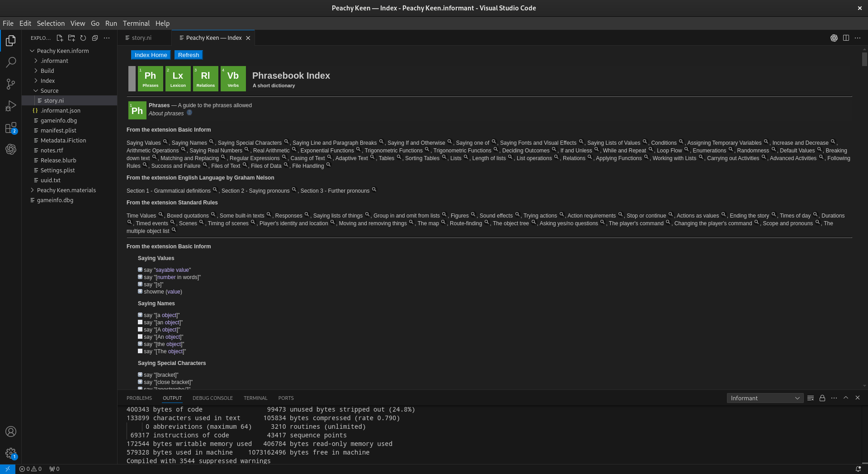Open the Lexicon index tile
The height and width of the screenshot is (474, 868).
point(178,79)
